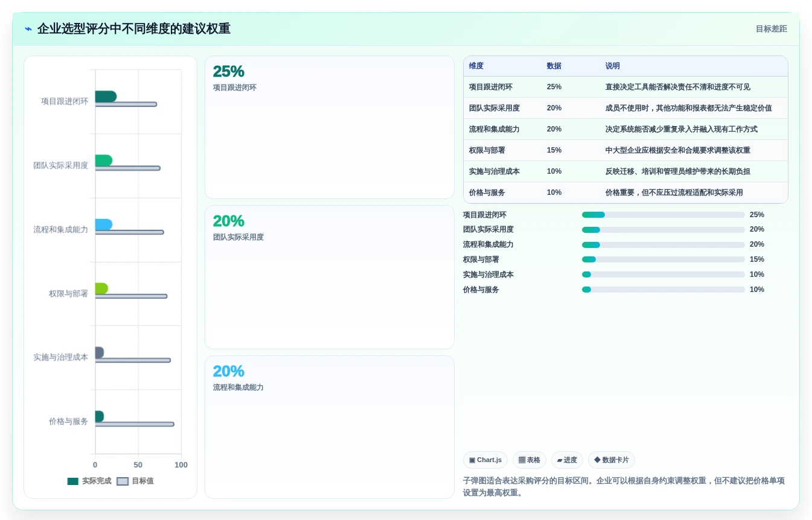The width and height of the screenshot is (812, 520).
Task: Select the 数据卡片 tag
Action: coord(612,460)
